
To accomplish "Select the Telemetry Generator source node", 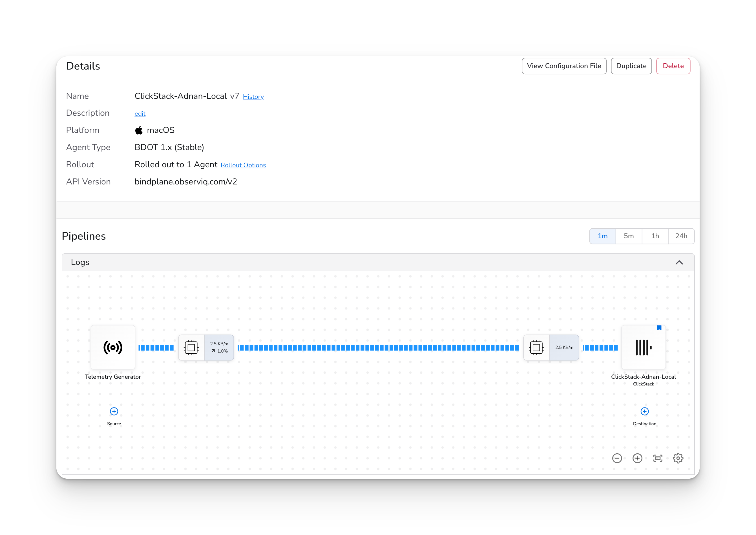I will (113, 347).
